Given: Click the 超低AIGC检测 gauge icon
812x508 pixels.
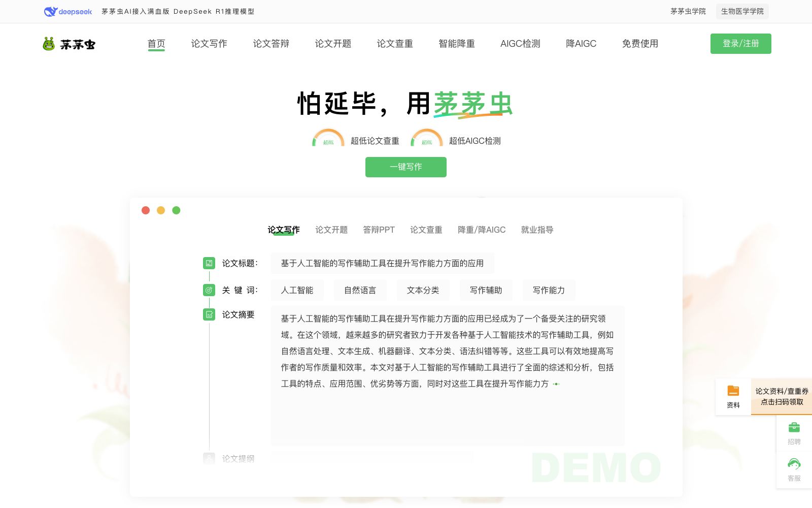Looking at the screenshot, I should 427,138.
